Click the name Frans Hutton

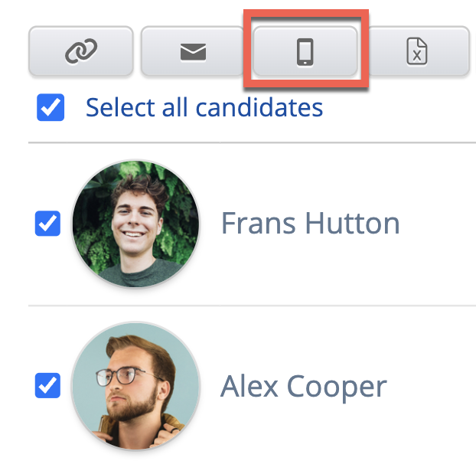[x=310, y=224]
